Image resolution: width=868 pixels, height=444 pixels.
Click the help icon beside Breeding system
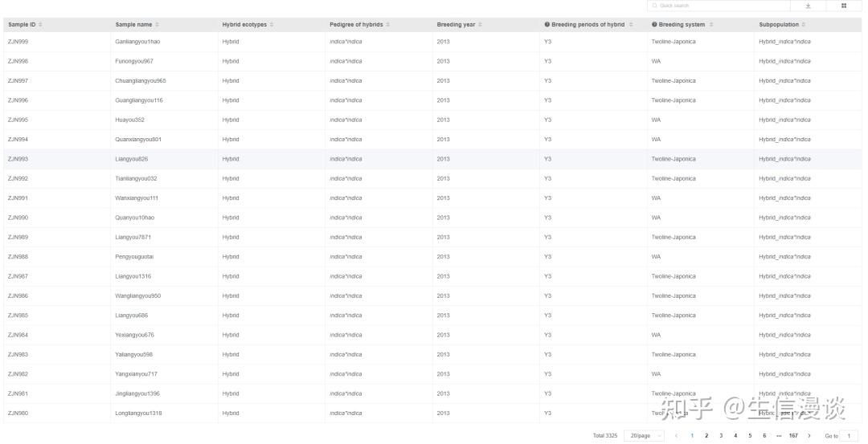click(654, 25)
